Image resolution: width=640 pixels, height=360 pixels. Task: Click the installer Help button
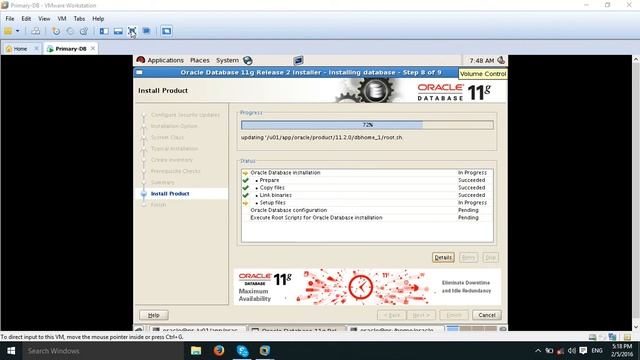pyautogui.click(x=154, y=315)
